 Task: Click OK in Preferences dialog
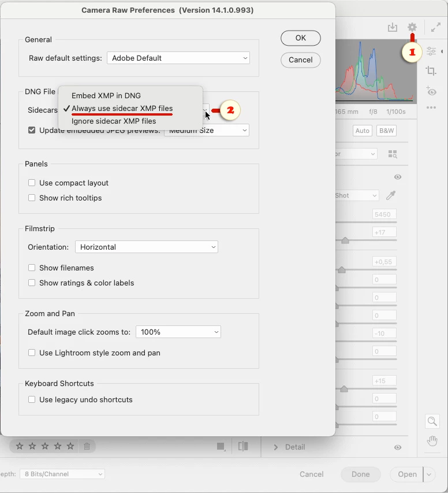(301, 38)
